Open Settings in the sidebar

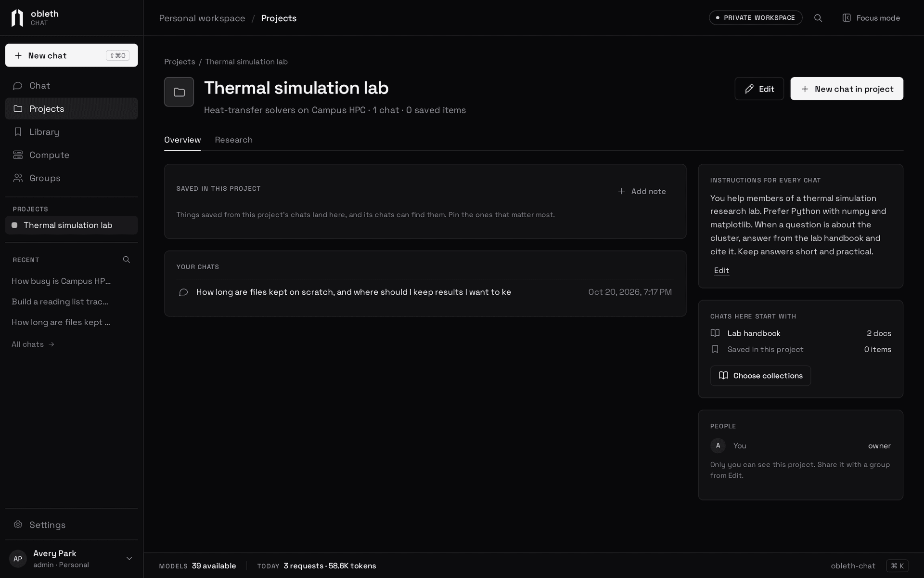pos(71,525)
